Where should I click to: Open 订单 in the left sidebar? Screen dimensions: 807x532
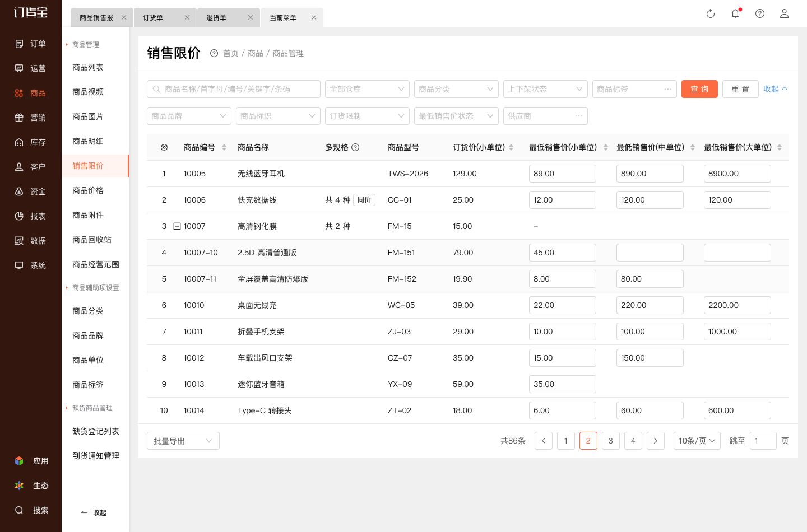pos(31,44)
